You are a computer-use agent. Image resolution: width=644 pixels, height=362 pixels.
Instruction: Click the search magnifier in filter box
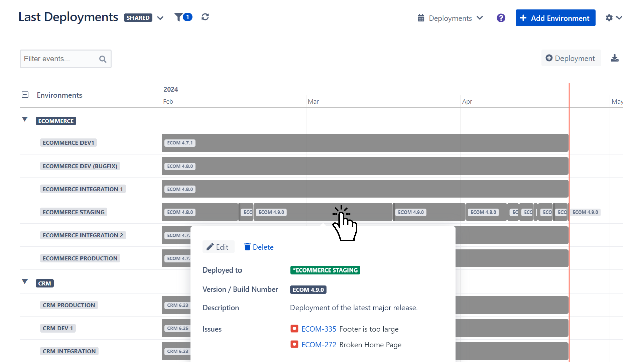[103, 59]
